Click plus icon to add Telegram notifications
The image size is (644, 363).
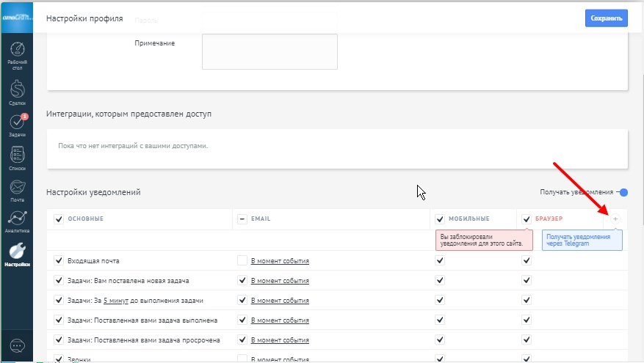615,219
